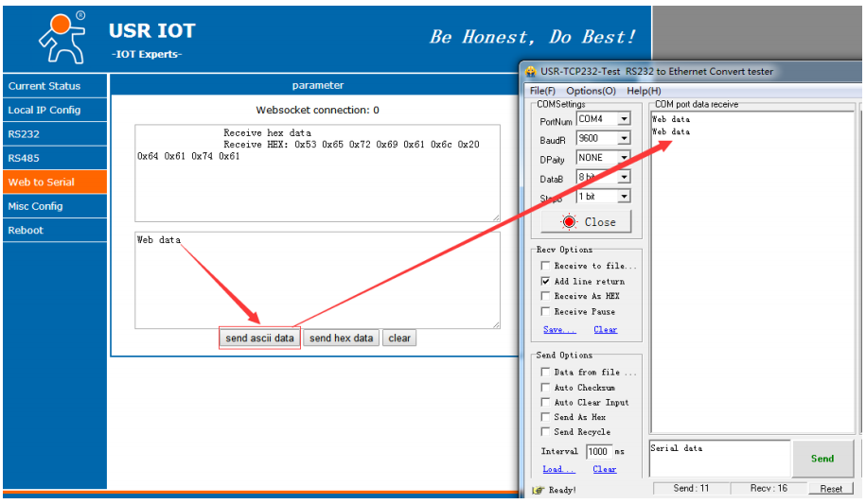Click the Receive hex data textarea
This screenshot has height=504, width=866.
[318, 173]
